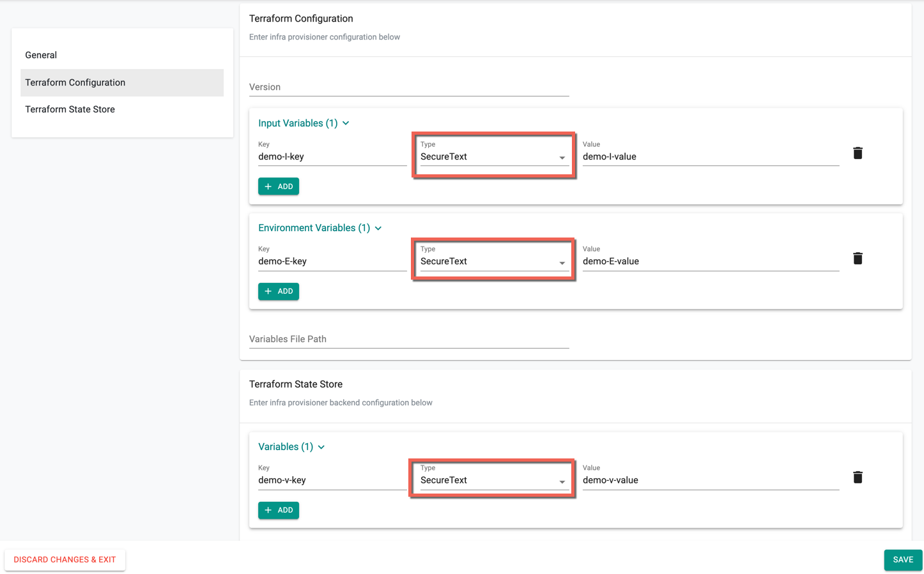Edit the demo-v-value Value field
Viewport: 924px width, 574px height.
click(711, 477)
